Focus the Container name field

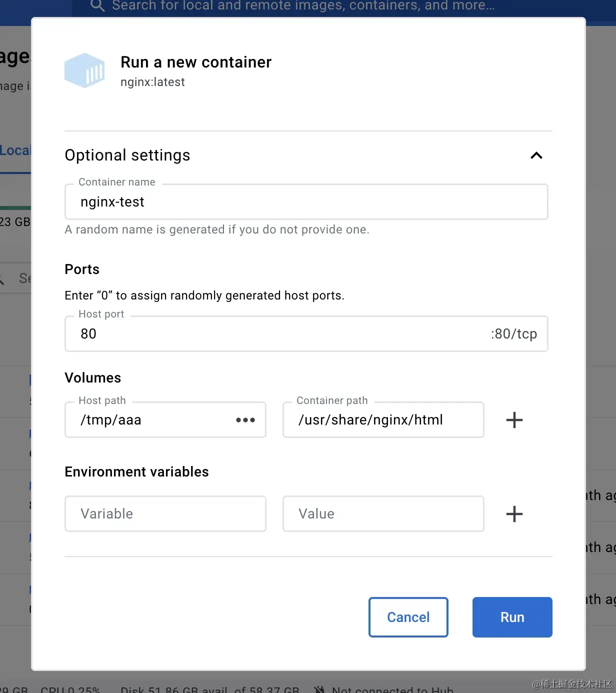(306, 202)
